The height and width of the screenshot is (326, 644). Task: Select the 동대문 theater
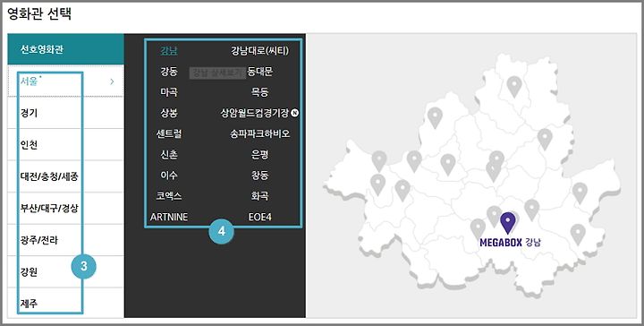click(x=260, y=72)
